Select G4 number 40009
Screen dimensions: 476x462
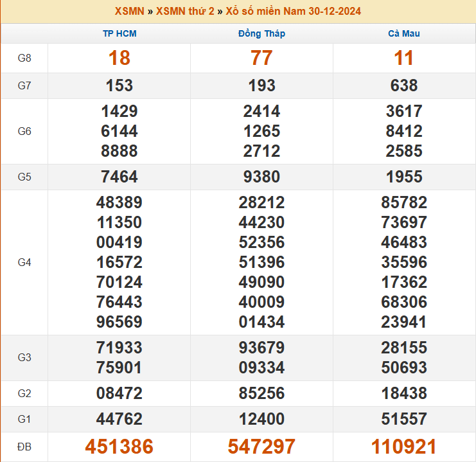[261, 302]
